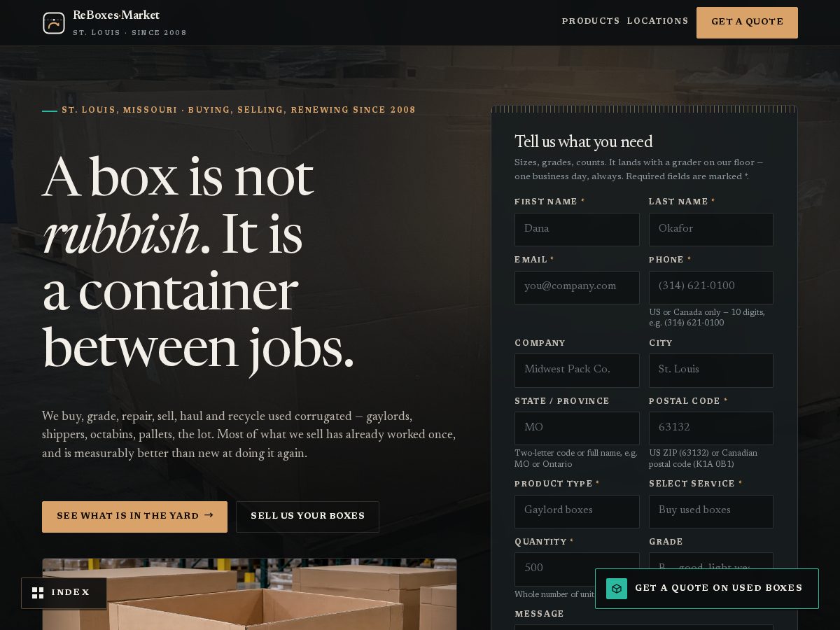Focus the State / Province field
Image resolution: width=840 pixels, height=630 pixels.
pyautogui.click(x=577, y=428)
